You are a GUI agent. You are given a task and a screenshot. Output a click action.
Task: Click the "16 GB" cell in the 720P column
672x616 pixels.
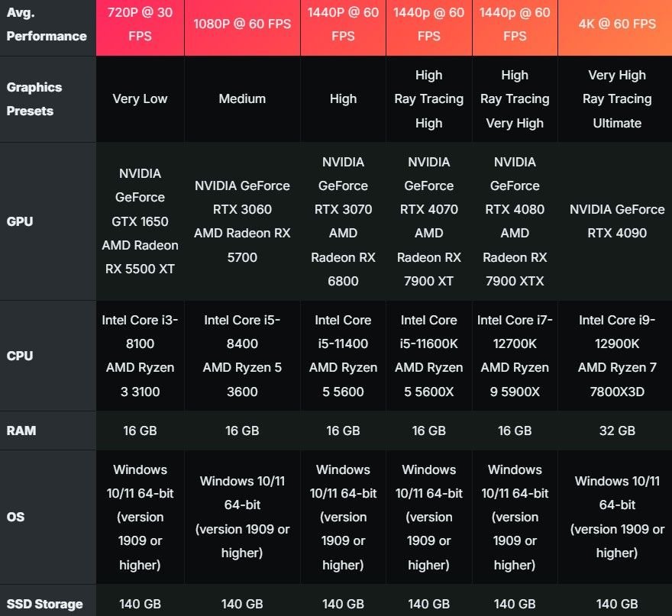tap(141, 431)
